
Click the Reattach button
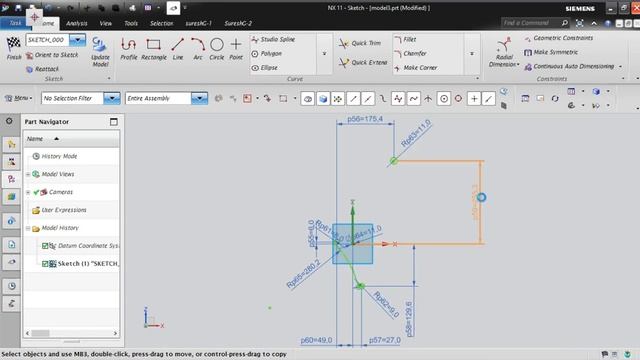[x=42, y=69]
